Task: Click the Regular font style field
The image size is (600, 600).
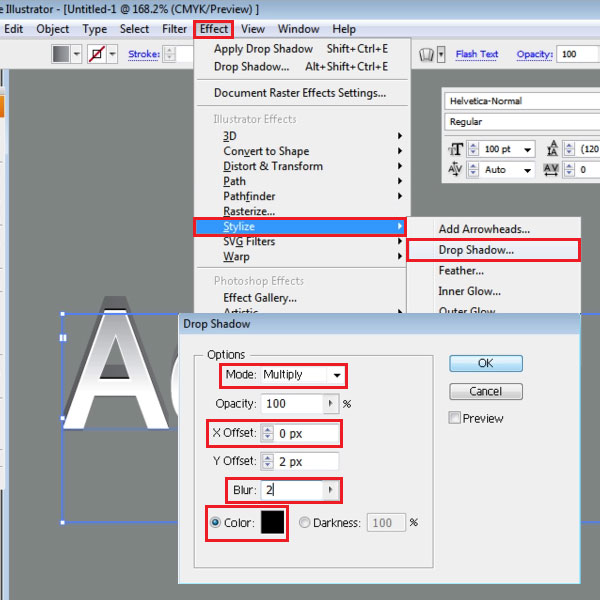Action: point(522,122)
